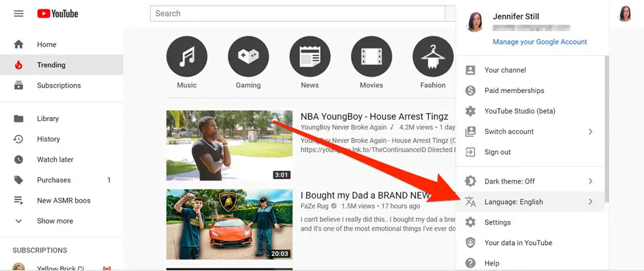Click Dark theme: Off menu text
The height and width of the screenshot is (271, 644).
click(x=509, y=181)
